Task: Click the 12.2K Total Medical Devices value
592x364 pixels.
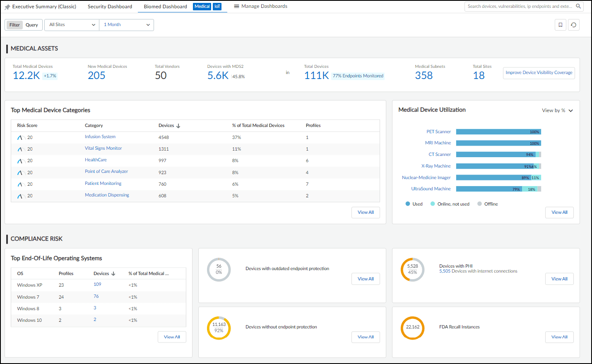Action: tap(26, 76)
